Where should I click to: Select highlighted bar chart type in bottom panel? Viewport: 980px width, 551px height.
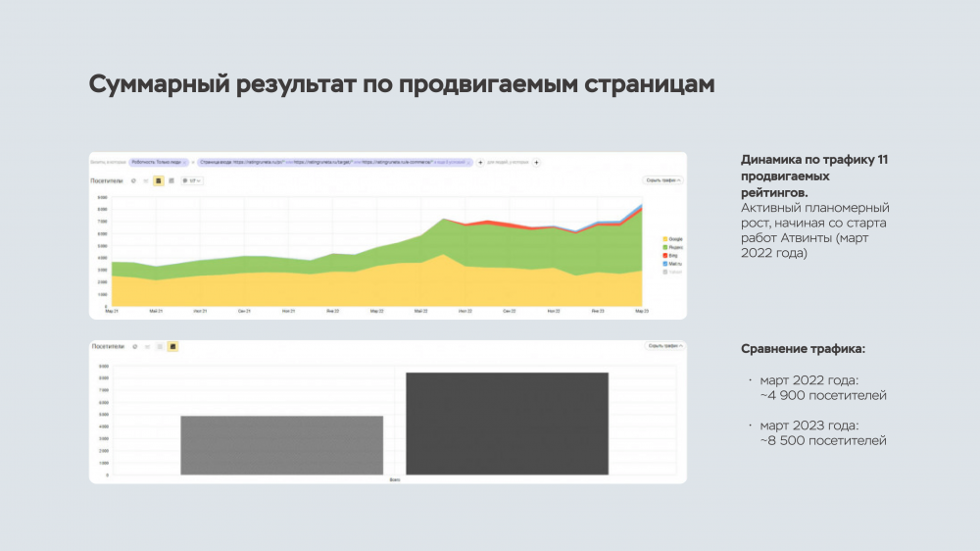point(172,346)
